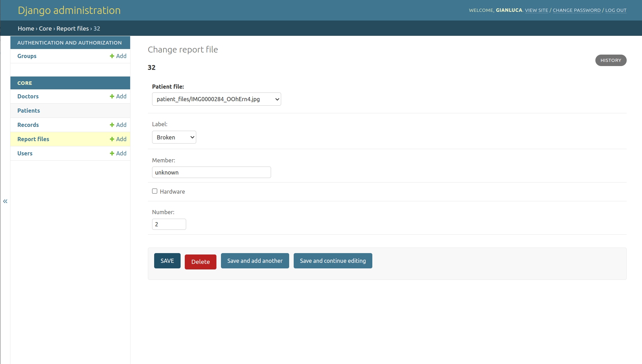The image size is (642, 364).
Task: Go to Report files in the breadcrumb
Action: [x=73, y=29]
